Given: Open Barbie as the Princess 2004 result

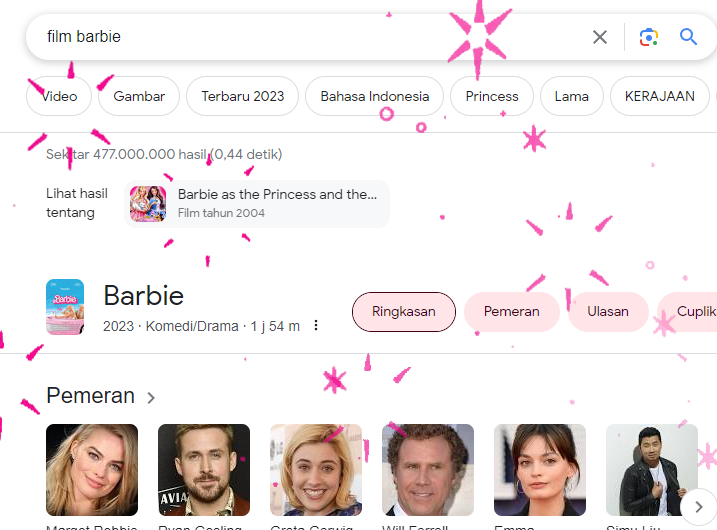Looking at the screenshot, I should point(257,203).
